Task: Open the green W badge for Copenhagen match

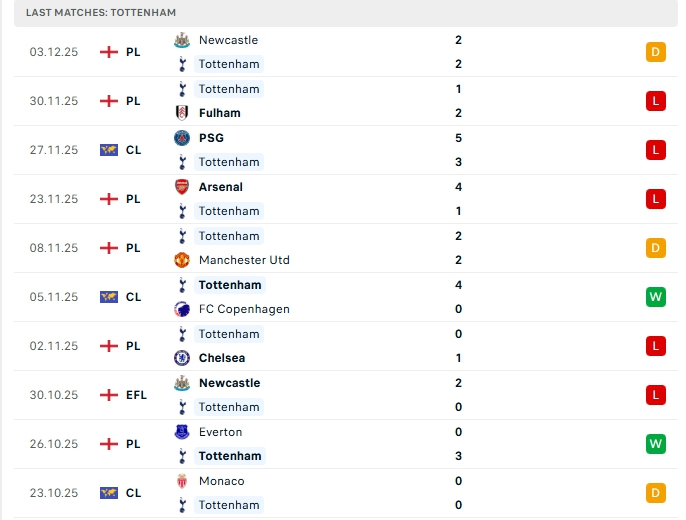Action: click(x=656, y=297)
